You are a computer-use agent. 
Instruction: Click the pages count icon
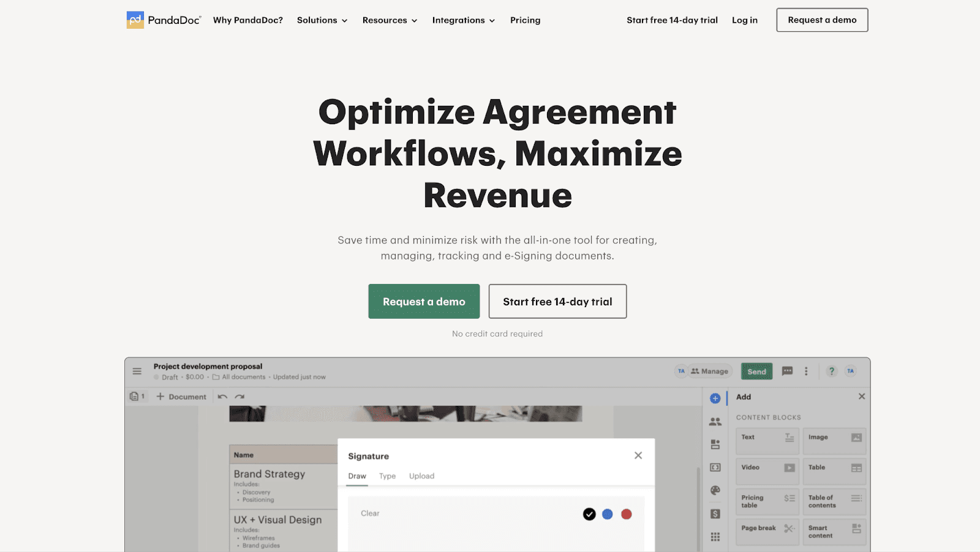[137, 397]
